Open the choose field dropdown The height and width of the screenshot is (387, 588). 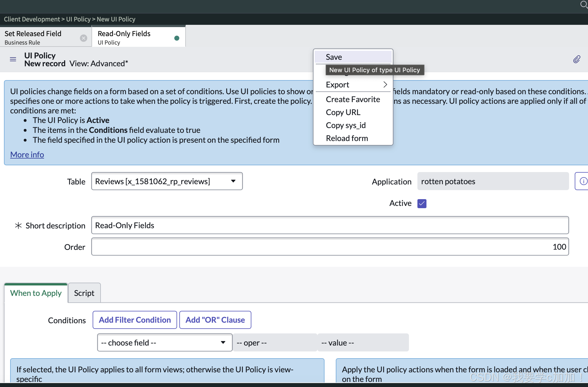(x=164, y=342)
